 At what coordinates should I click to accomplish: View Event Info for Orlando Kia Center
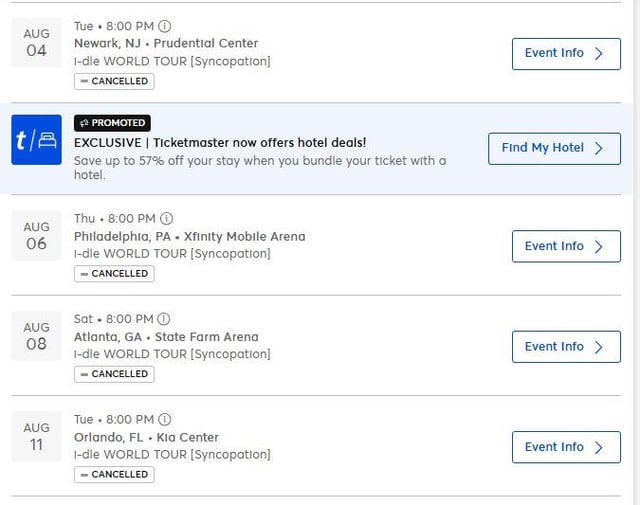pos(565,447)
